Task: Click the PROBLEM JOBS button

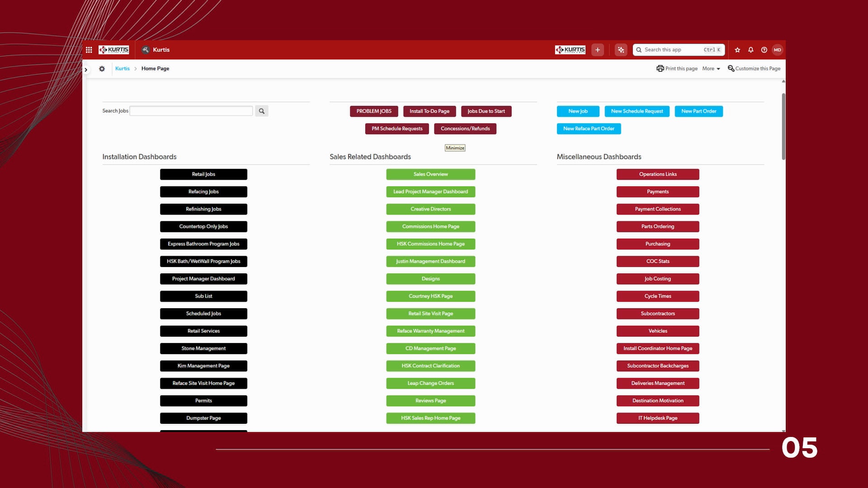Action: point(374,111)
